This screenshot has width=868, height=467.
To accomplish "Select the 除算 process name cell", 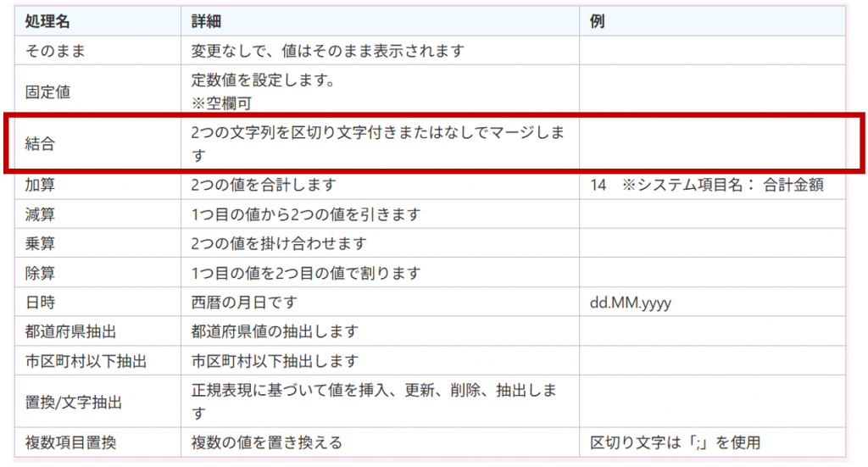I will (97, 272).
